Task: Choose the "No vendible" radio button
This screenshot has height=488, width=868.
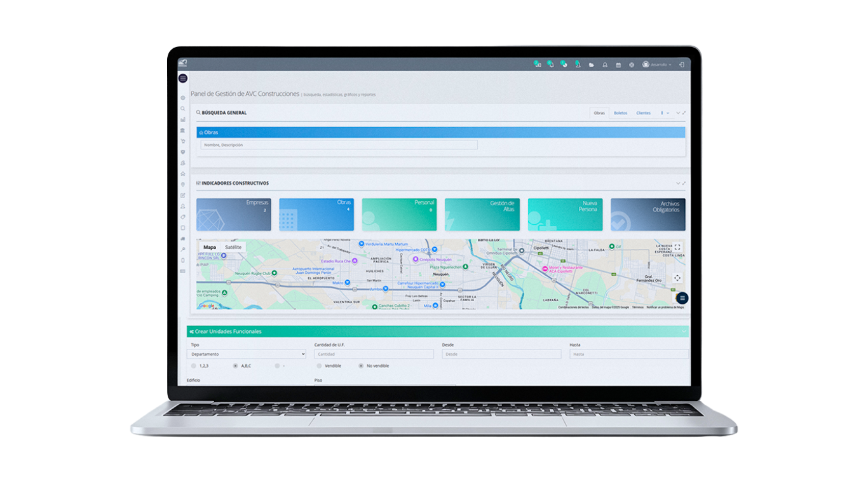Action: coord(362,366)
